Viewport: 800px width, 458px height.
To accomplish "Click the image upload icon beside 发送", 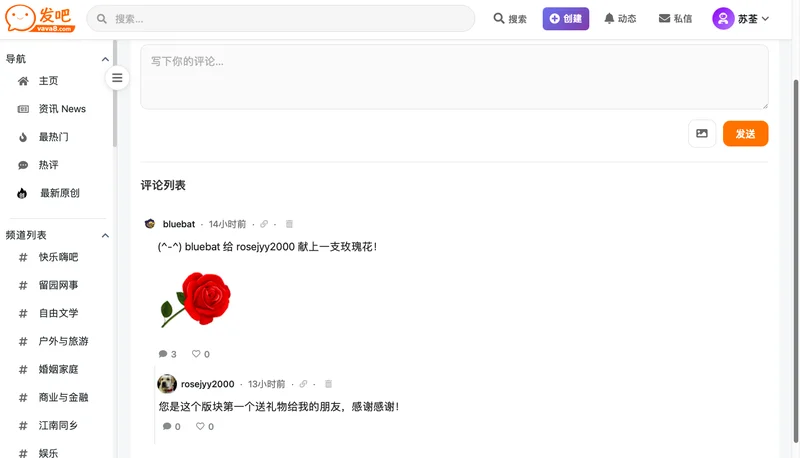I will [x=702, y=134].
